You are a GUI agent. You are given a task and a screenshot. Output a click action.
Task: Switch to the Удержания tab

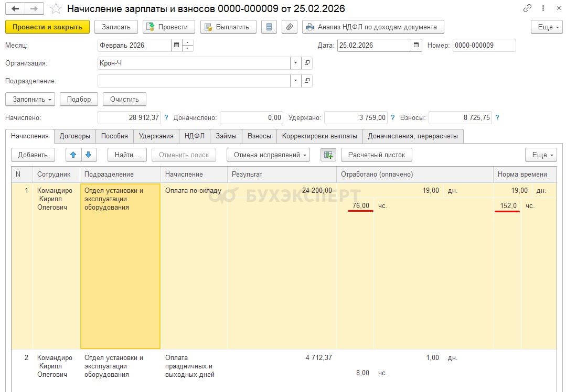coord(156,136)
